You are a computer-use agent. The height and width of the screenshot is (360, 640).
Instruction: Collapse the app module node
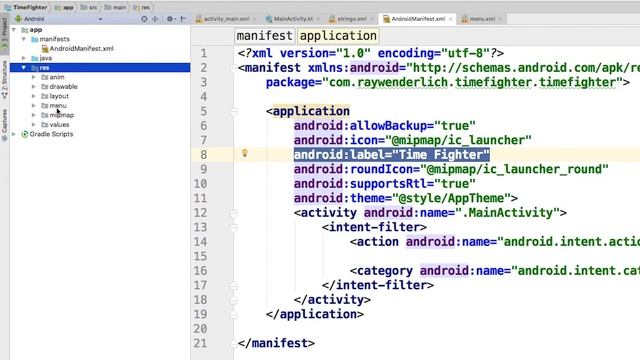pos(14,30)
